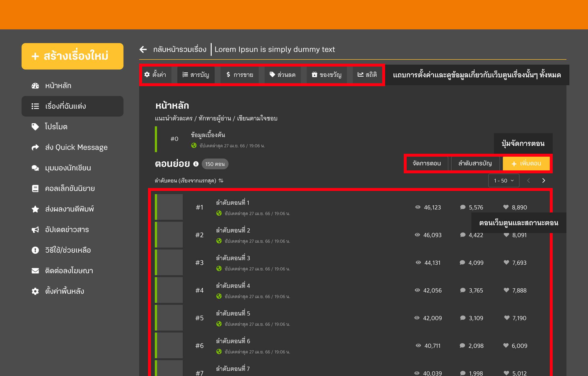Open ติดต่อลงโฆษณา envelope icon
Viewport: 588px width, 376px height.
[x=35, y=271]
